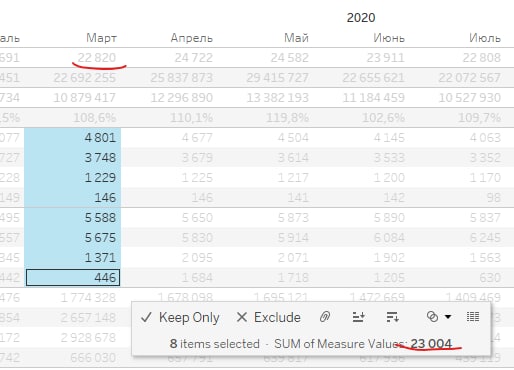Click the Март cell 2 657 148

point(88,318)
